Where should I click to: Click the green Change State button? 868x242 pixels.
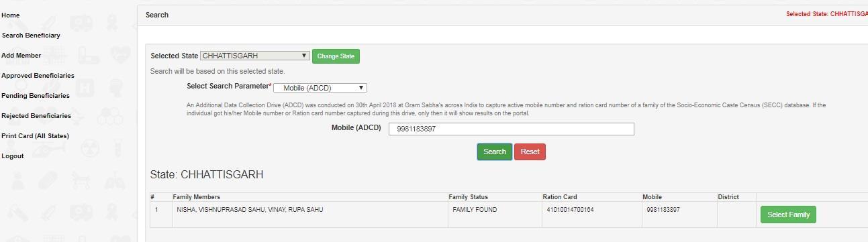336,56
